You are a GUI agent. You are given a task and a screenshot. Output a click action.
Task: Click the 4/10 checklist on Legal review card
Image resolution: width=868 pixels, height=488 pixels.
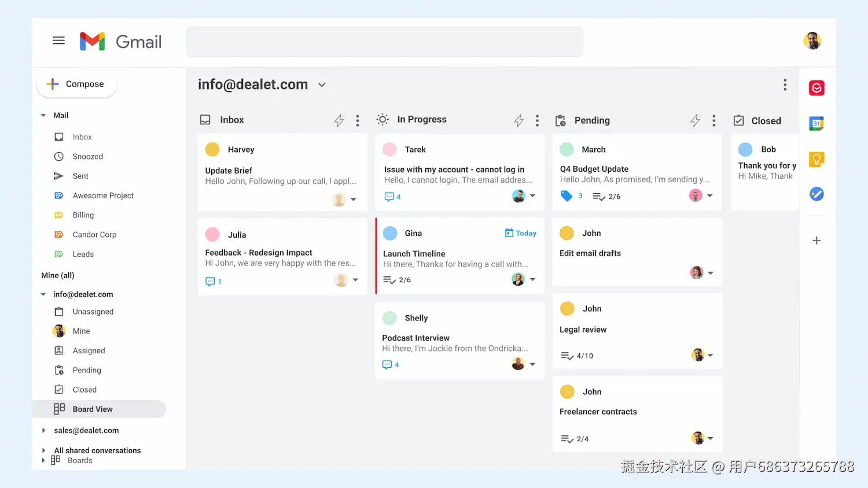click(576, 356)
